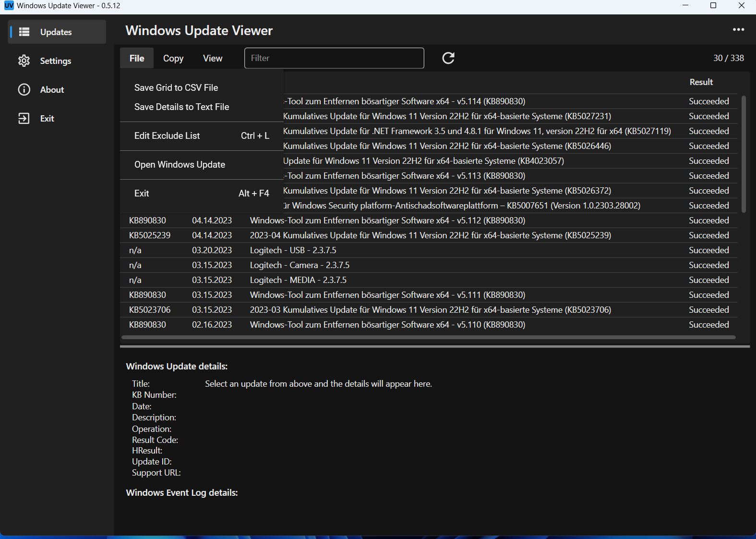Click the Windows Update details heading
The width and height of the screenshot is (756, 539).
pos(177,367)
